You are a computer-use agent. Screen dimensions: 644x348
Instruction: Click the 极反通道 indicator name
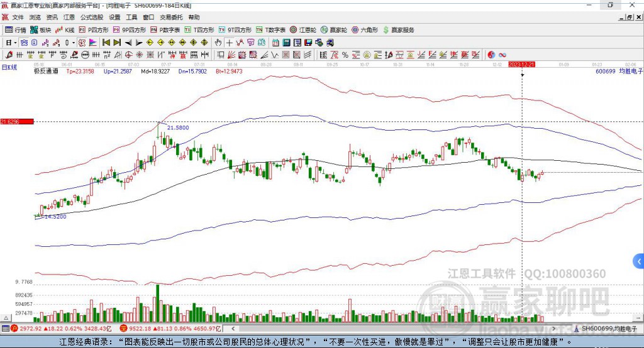tap(46, 72)
